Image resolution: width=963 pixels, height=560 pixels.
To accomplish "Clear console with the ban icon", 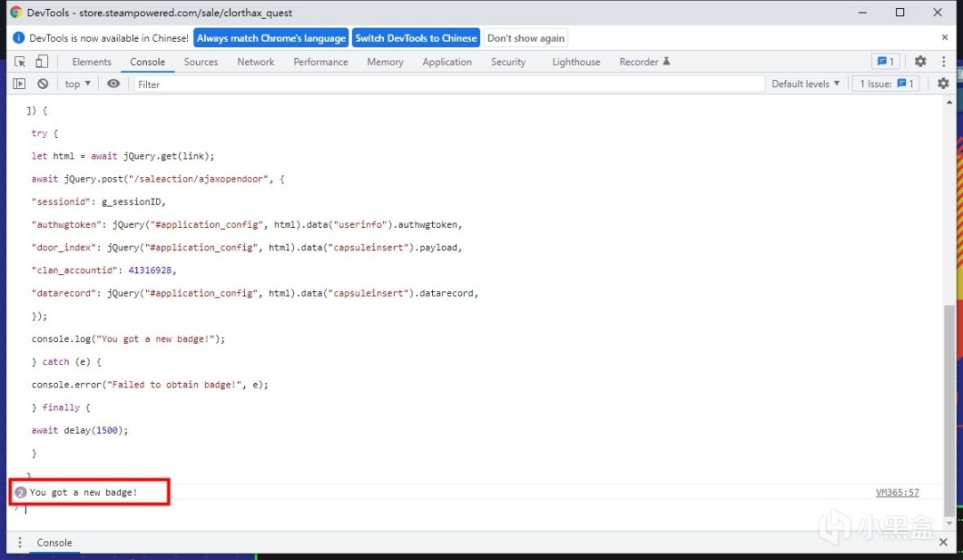I will (43, 84).
